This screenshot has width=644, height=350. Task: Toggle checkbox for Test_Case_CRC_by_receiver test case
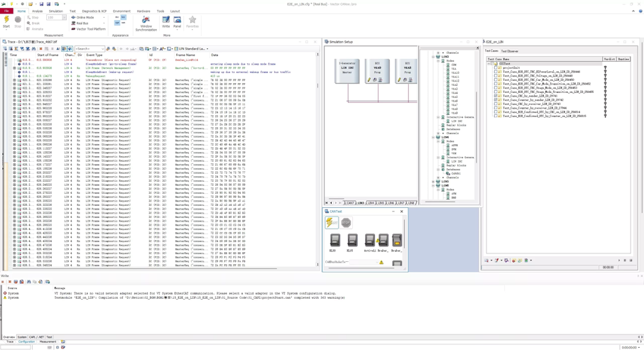496,104
